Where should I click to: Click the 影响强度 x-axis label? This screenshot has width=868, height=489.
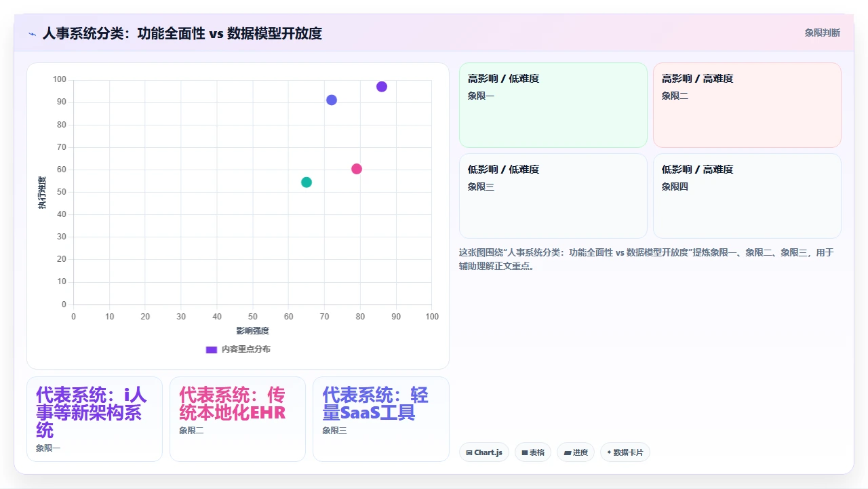click(253, 331)
